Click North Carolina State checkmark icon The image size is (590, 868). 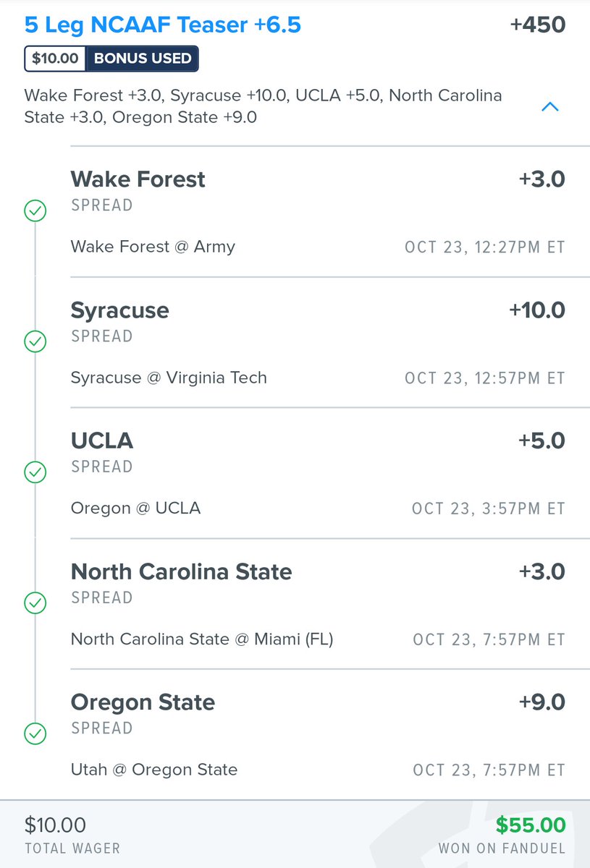pyautogui.click(x=35, y=603)
